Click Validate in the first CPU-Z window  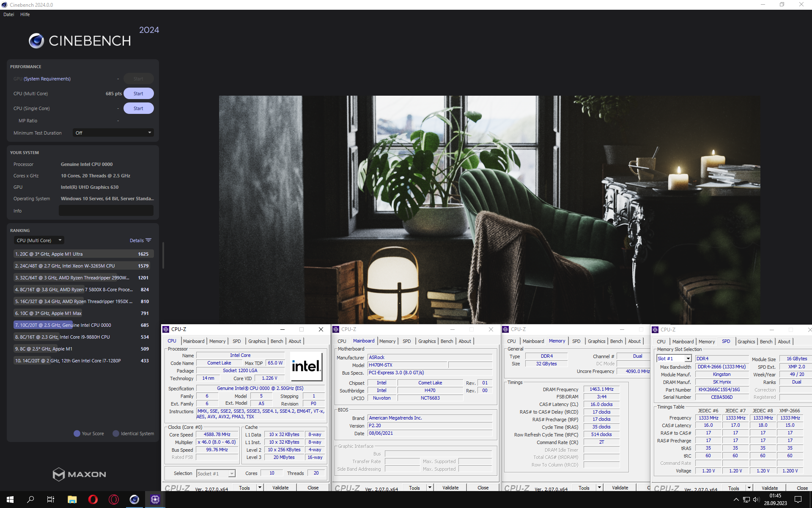point(280,488)
